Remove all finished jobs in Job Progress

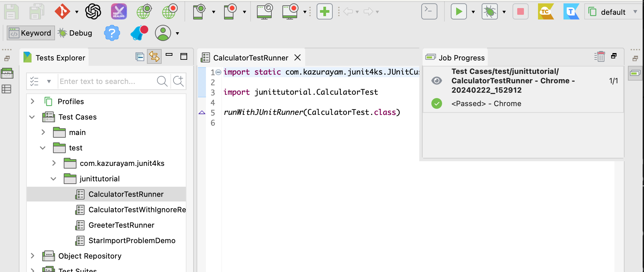[600, 57]
